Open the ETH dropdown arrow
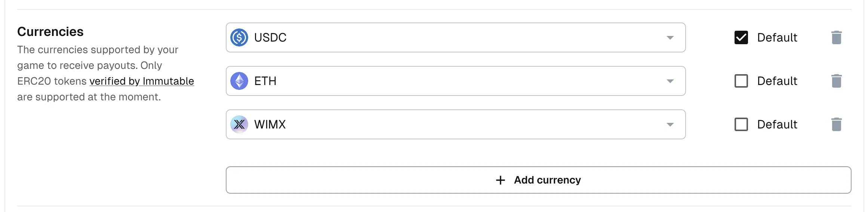 [670, 81]
